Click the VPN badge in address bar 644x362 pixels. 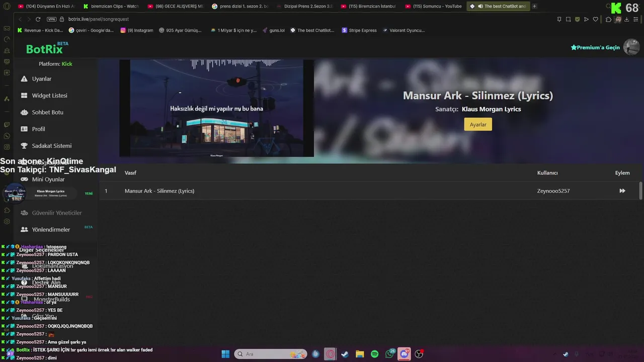[x=51, y=19]
